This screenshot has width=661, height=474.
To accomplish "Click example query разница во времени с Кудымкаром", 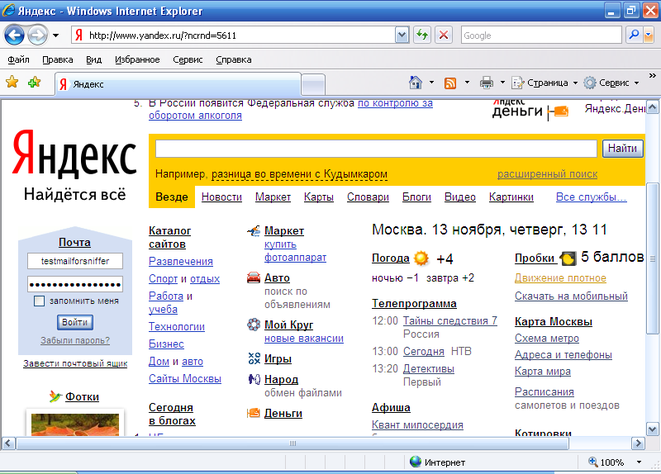I will coord(299,174).
